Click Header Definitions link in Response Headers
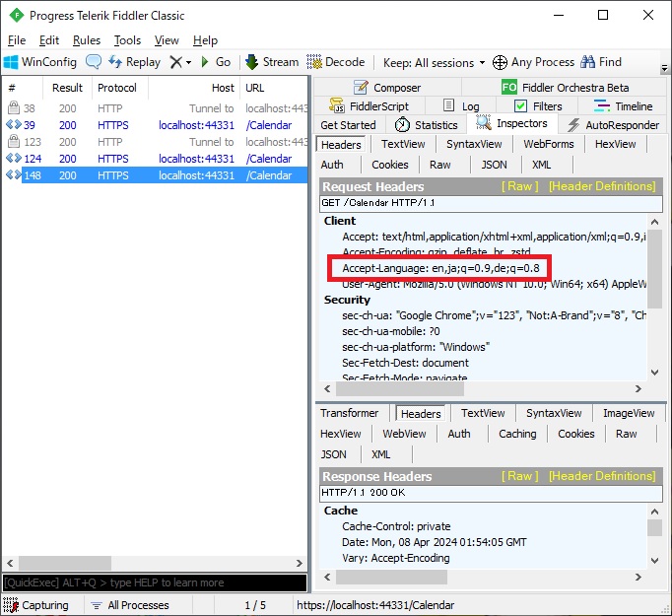Screen dimensions: 672x616 602,476
